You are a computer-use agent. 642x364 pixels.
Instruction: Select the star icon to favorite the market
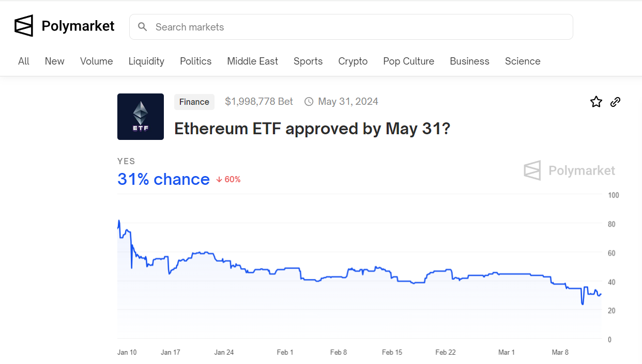596,102
